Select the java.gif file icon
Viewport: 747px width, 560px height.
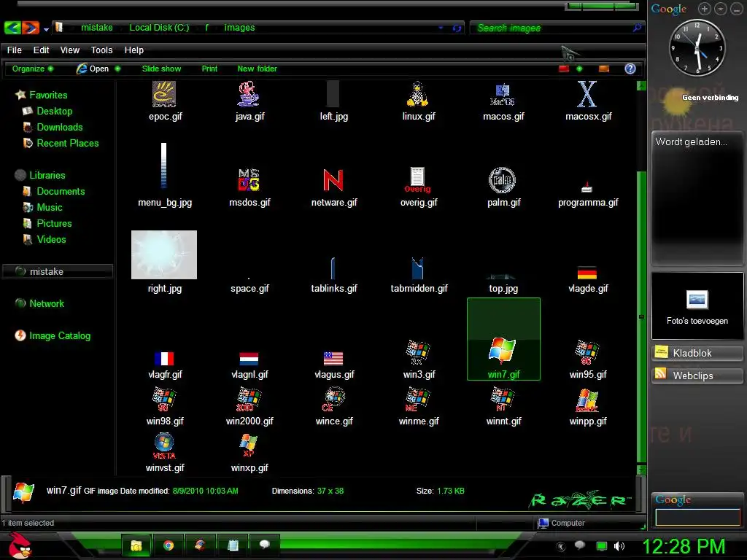click(249, 94)
